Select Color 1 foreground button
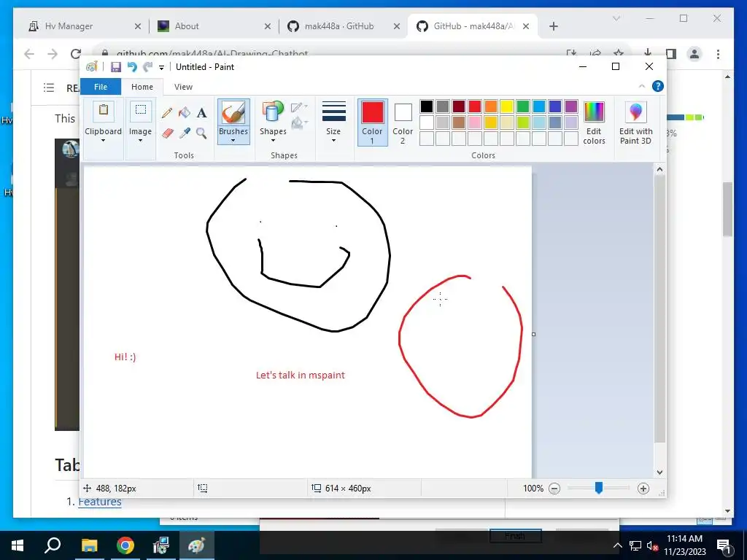The height and width of the screenshot is (560, 747). coord(372,122)
